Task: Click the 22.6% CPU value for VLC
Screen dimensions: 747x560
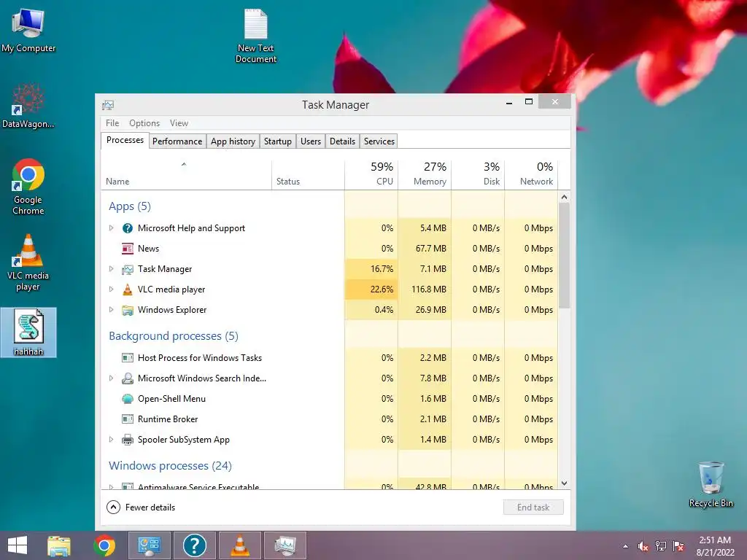Action: [x=382, y=289]
